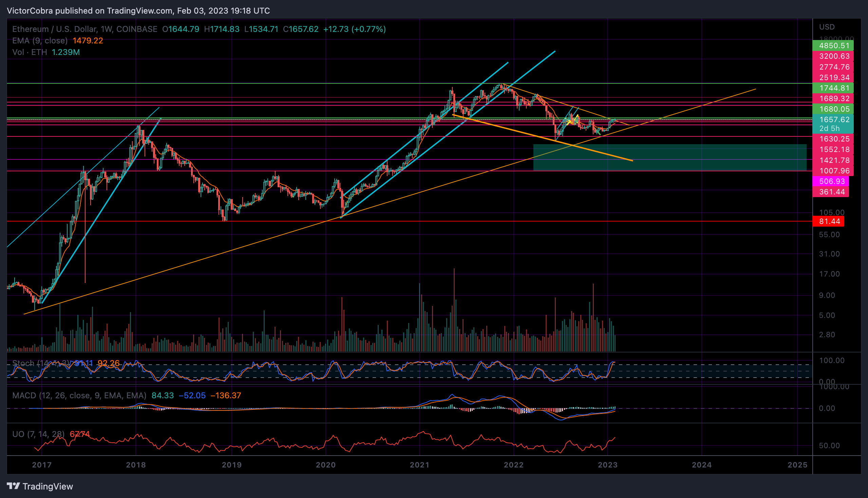Click the 2017 time axis label

[x=42, y=465]
